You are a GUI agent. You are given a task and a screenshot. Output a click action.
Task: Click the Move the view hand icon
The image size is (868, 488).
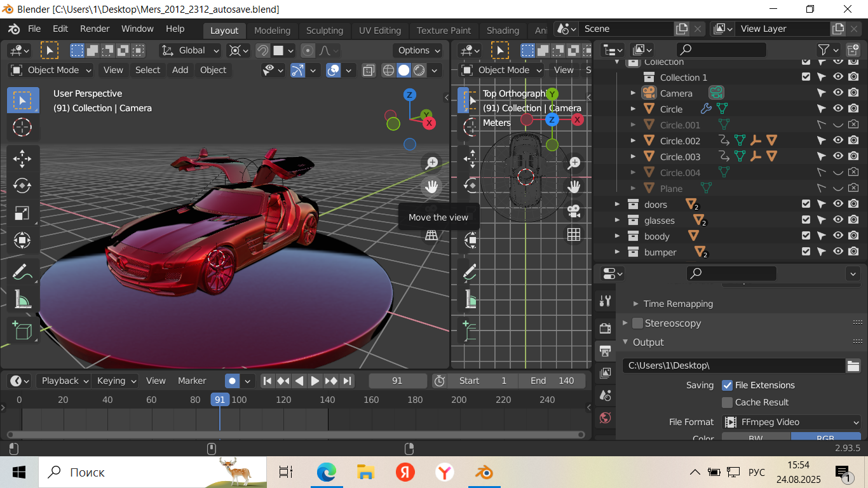point(431,186)
